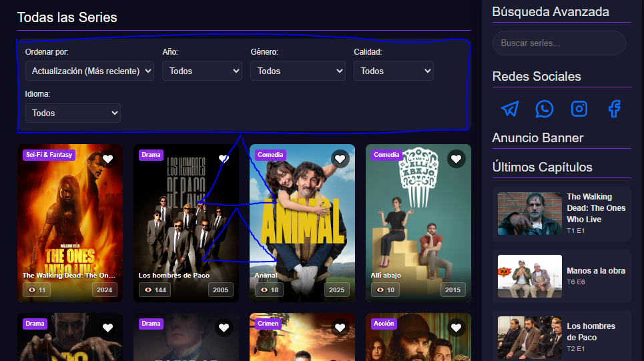The height and width of the screenshot is (361, 644).
Task: Open the WhatsApp social link icon
Action: pos(544,109)
